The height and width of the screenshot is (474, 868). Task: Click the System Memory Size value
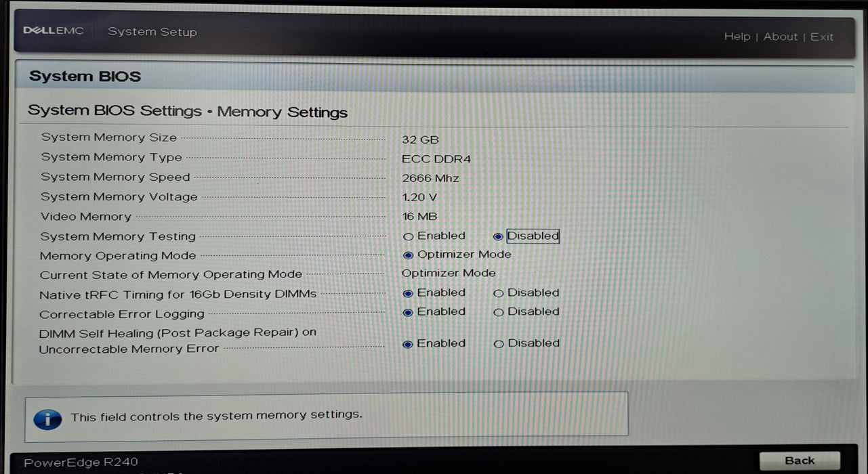421,139
